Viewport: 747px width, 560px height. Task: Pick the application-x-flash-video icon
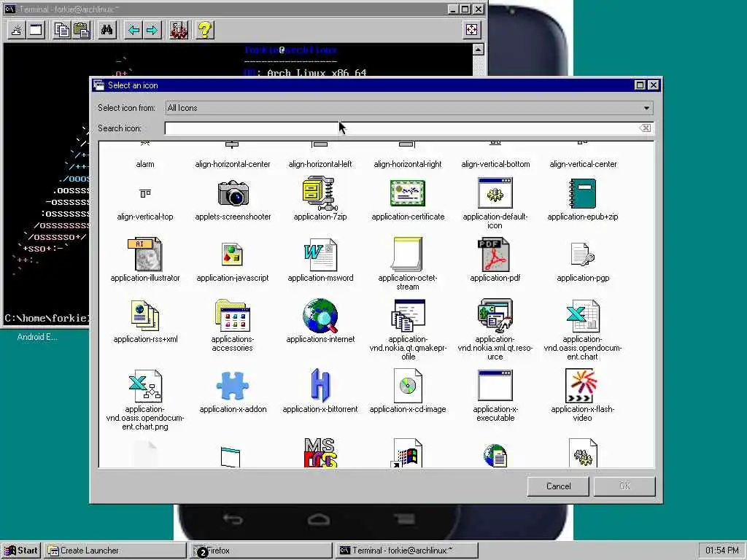point(583,386)
